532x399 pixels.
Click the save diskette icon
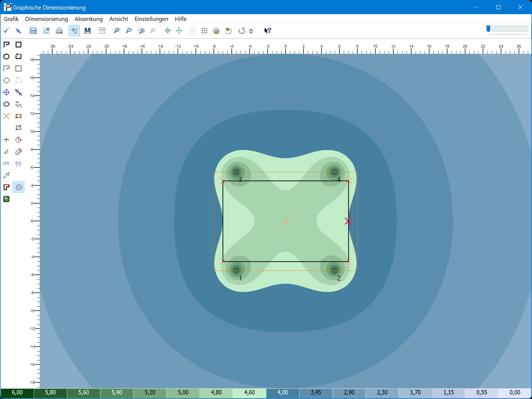(x=33, y=31)
